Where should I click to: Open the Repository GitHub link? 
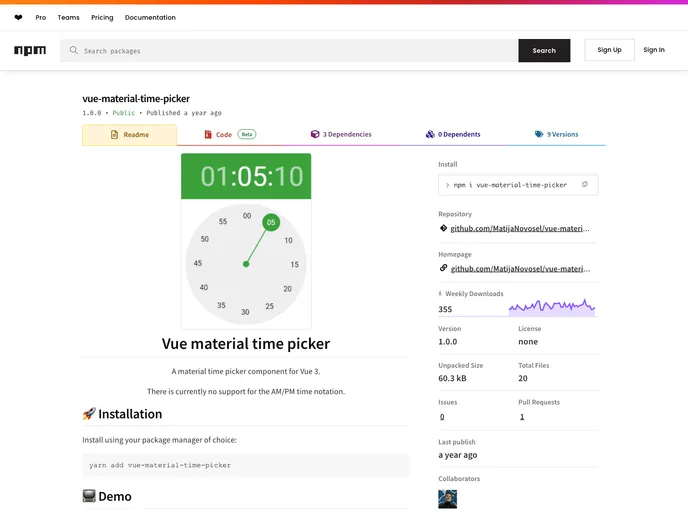(520, 229)
